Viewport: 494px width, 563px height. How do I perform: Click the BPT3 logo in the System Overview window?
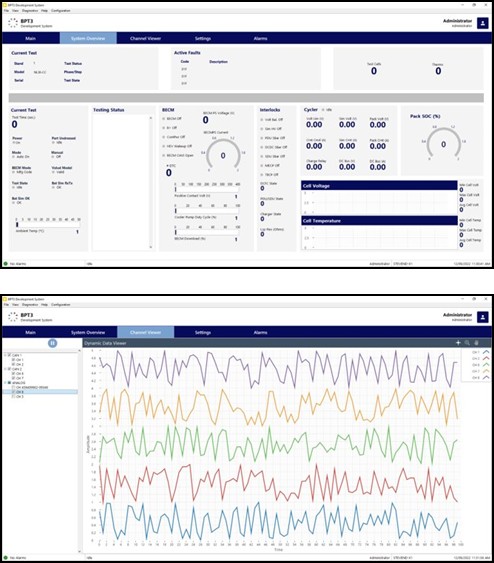point(13,23)
